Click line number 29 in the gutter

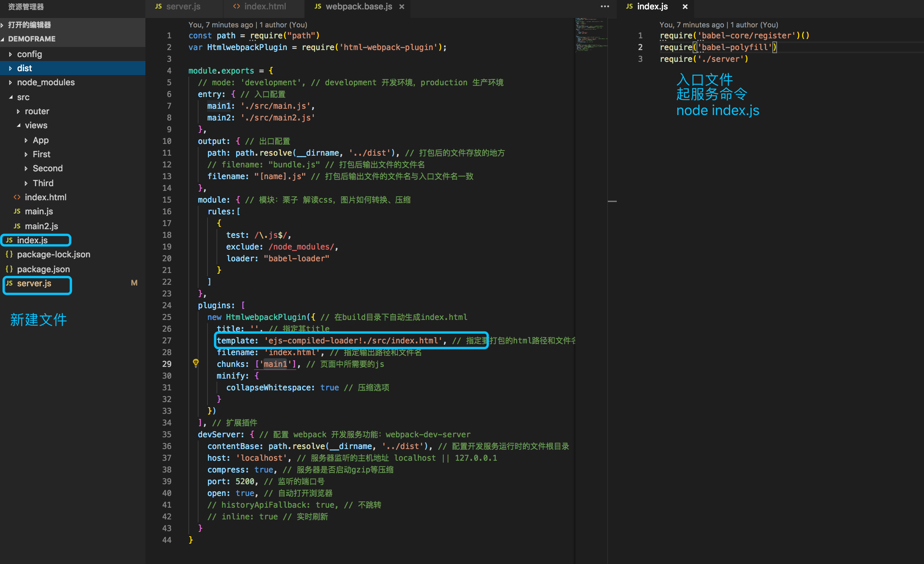[x=167, y=364]
